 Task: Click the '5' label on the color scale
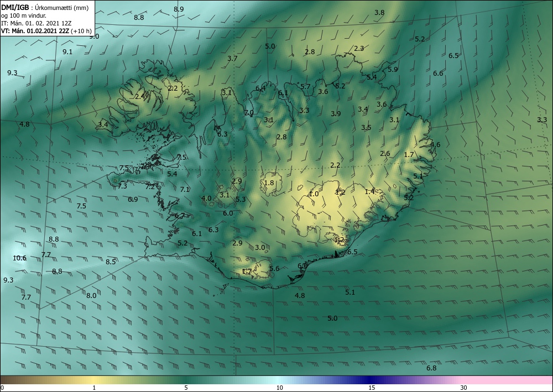pos(186,388)
